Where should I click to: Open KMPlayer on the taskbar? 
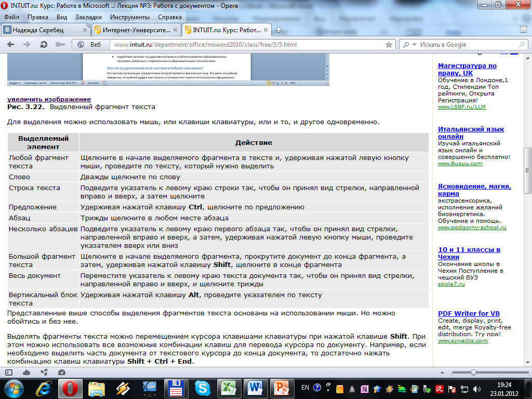[x=149, y=389]
